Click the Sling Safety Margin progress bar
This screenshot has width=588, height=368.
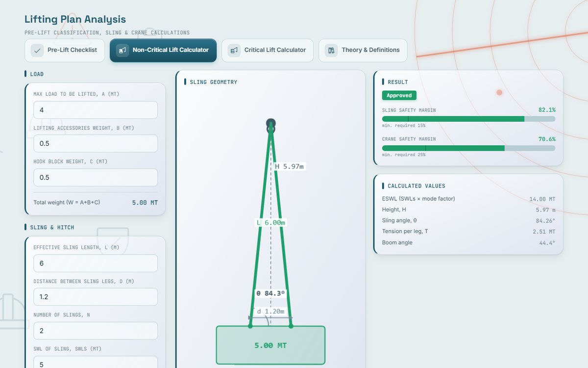468,119
